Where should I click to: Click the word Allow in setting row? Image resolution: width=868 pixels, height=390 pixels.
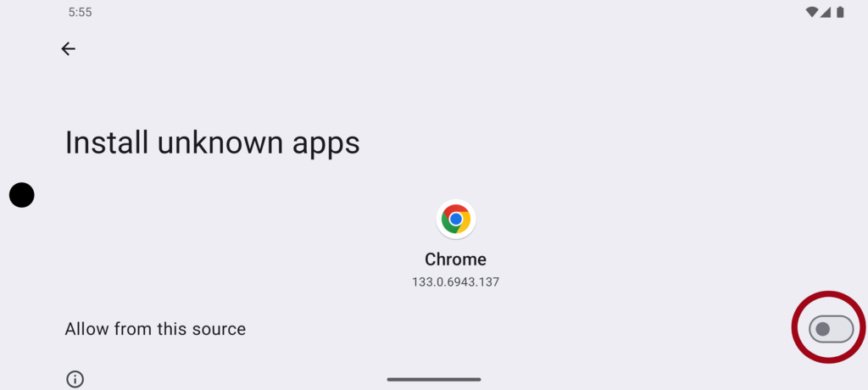[x=87, y=329]
